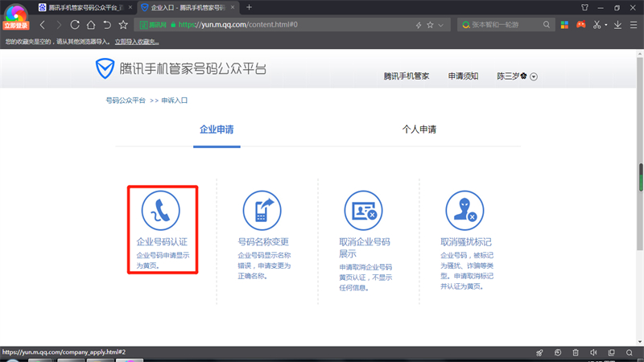Click the favorites star in toolbar
Screen dimensions: 644x362
point(123,25)
